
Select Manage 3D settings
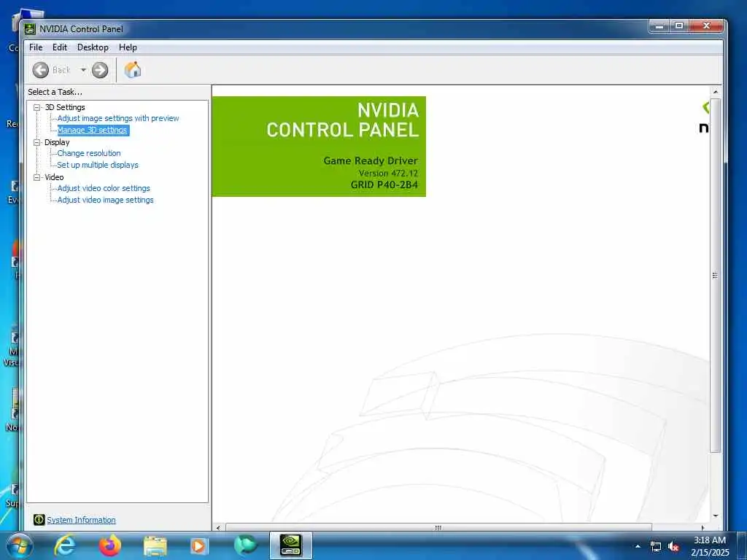pyautogui.click(x=93, y=130)
